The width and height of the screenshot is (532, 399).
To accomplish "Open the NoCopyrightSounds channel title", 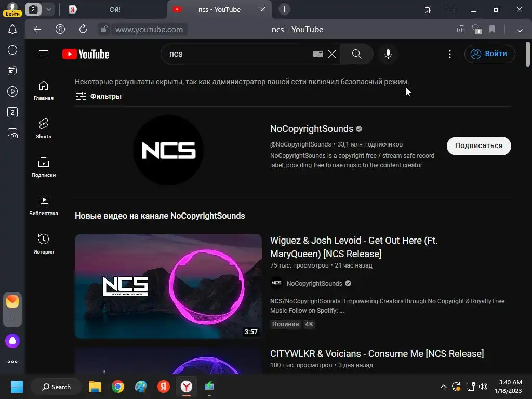I will click(x=312, y=129).
